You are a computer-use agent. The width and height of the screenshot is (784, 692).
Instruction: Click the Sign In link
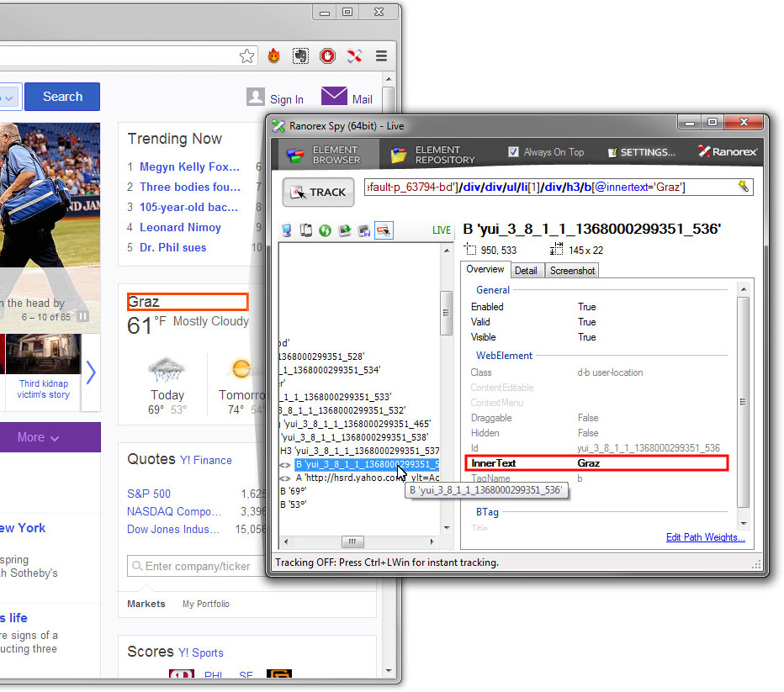point(287,99)
